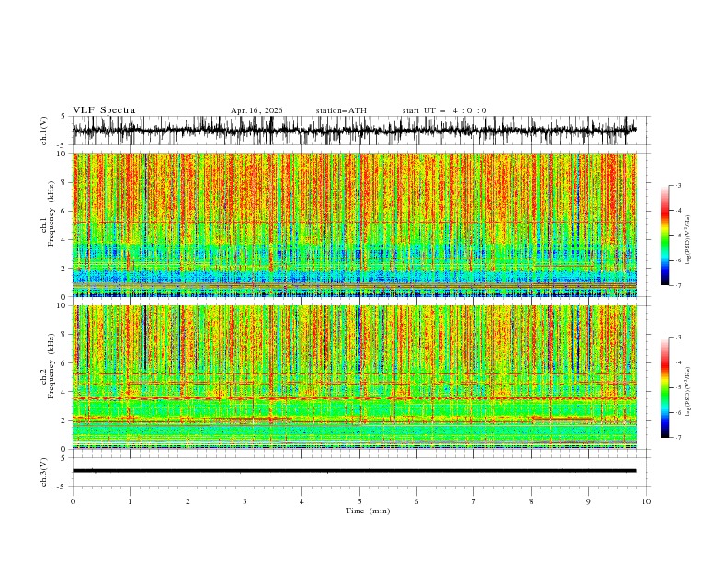Click the "-3" label on ch.1 color bar

click(x=677, y=185)
